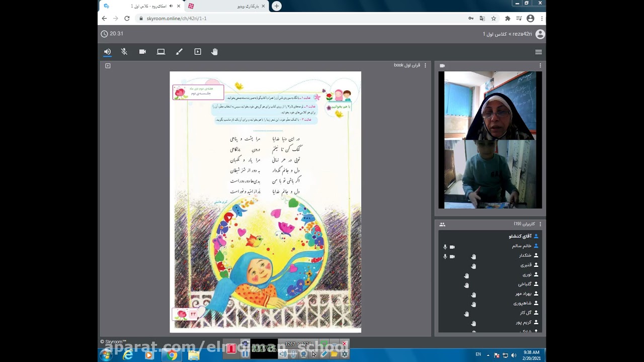The width and height of the screenshot is (644, 362).
Task: Click raised hand of خنکدار
Action: click(x=473, y=256)
